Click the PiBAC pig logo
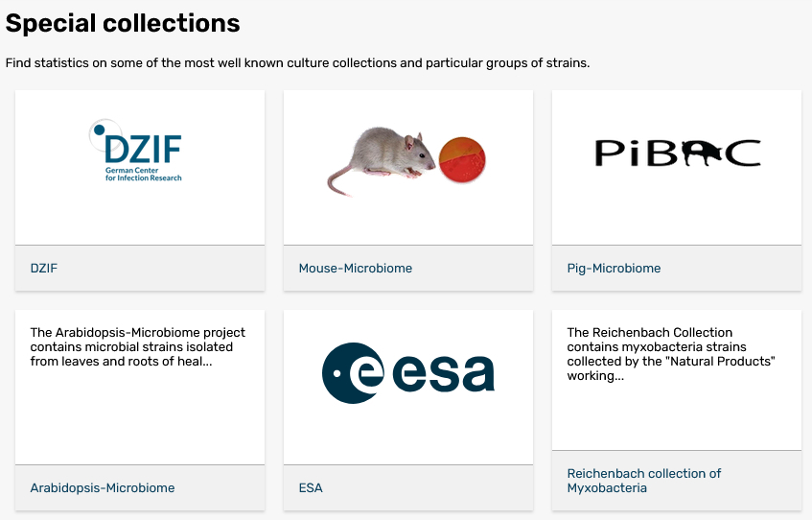 (677, 153)
